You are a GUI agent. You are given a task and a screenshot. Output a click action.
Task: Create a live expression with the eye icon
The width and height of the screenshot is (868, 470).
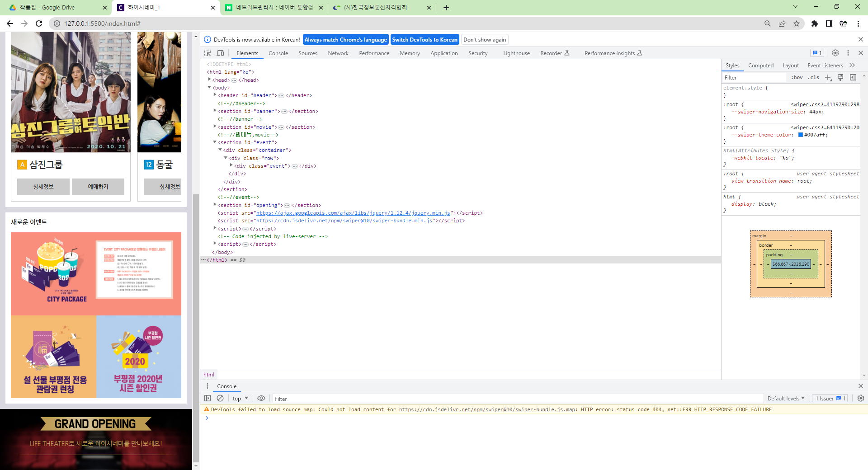(261, 398)
